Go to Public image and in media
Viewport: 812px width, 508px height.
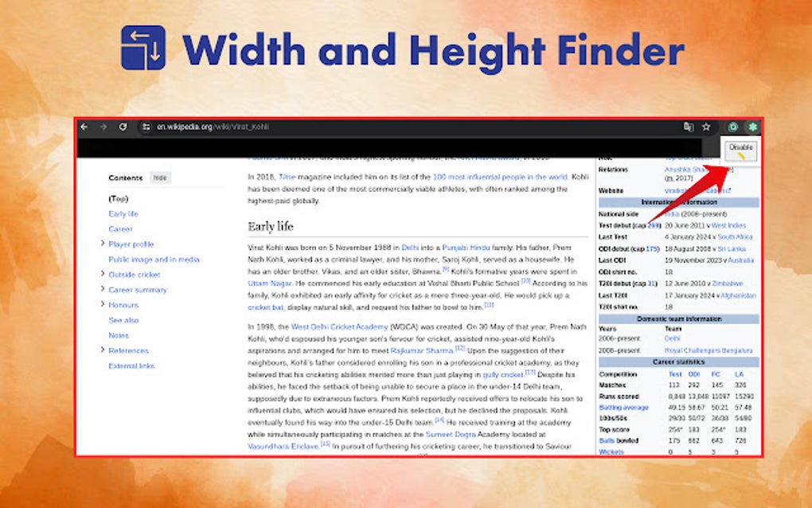154,260
